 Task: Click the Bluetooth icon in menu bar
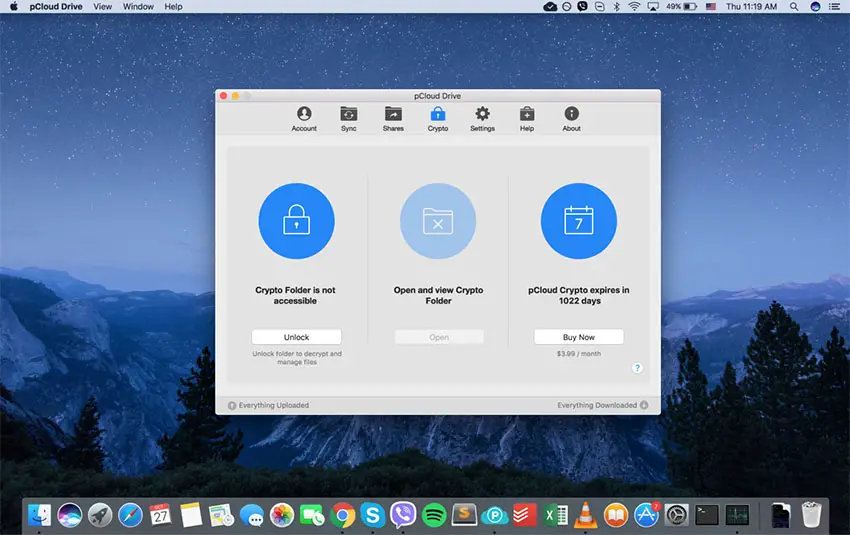616,7
